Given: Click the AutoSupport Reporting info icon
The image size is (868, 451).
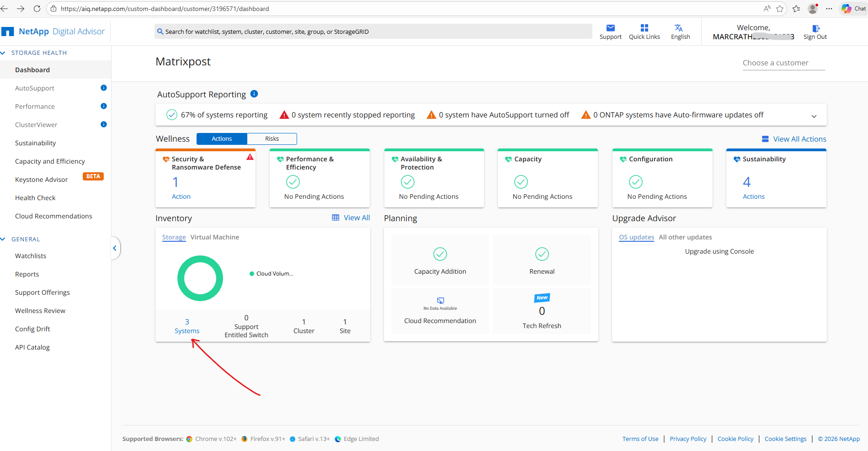Looking at the screenshot, I should point(254,94).
